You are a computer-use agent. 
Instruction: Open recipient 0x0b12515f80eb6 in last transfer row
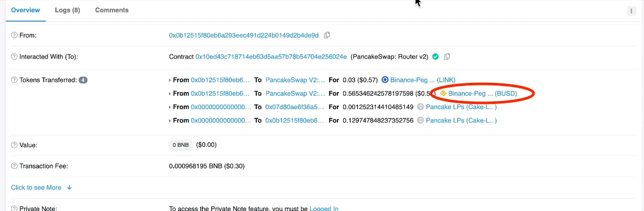point(295,120)
